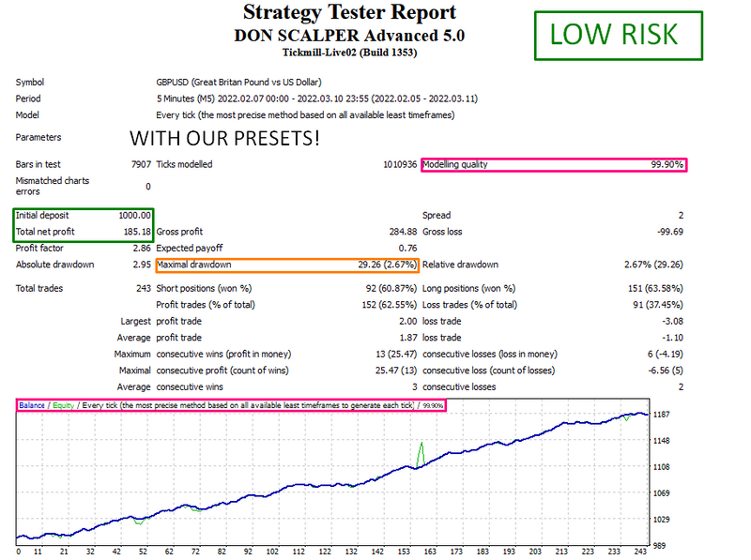Select the consecutive profit value 25.47 (13)
The height and width of the screenshot is (560, 751).
(396, 371)
